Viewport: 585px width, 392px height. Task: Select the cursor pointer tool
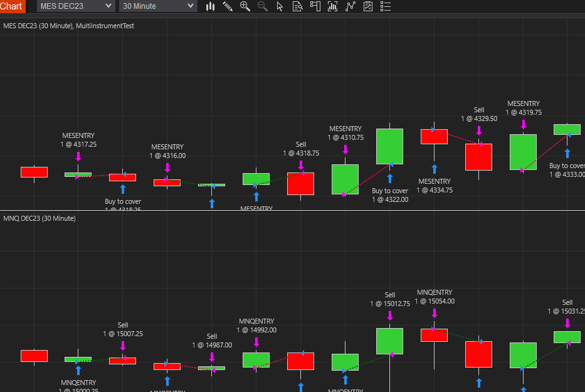[280, 6]
